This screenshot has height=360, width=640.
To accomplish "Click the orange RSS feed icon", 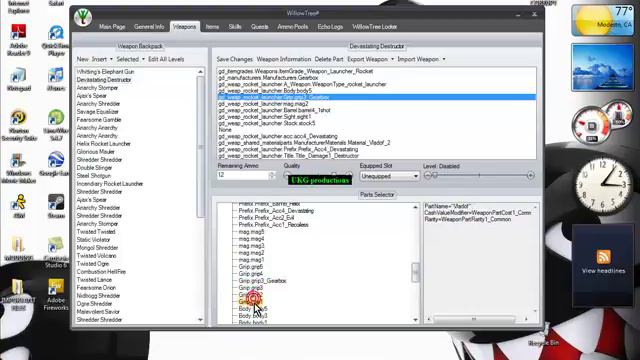I will tap(603, 257).
